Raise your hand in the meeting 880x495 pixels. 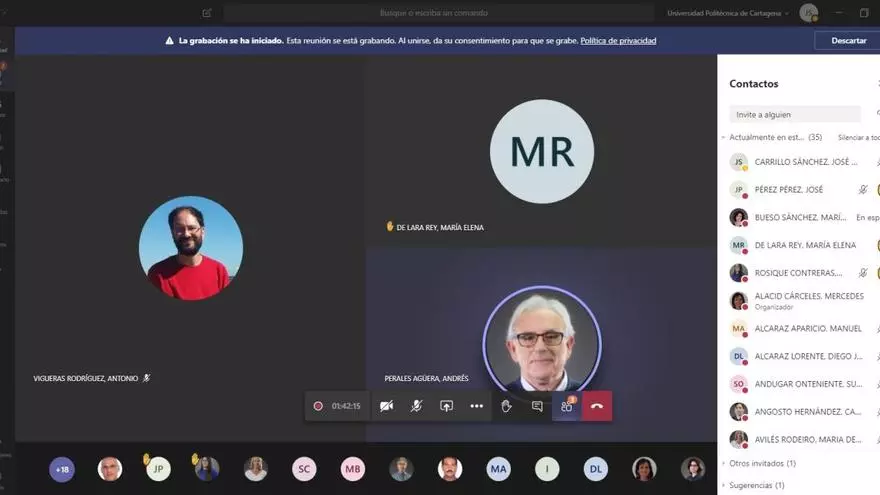[x=506, y=406]
